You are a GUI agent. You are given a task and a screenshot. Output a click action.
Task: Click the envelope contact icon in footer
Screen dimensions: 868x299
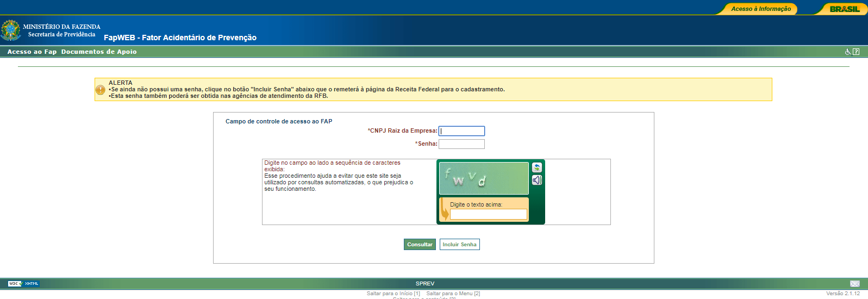(x=855, y=284)
